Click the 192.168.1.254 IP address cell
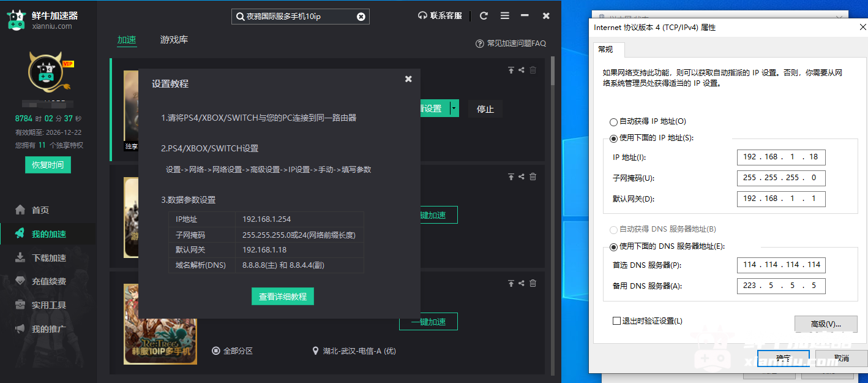Screen dimensions: 868x383 (299, 219)
